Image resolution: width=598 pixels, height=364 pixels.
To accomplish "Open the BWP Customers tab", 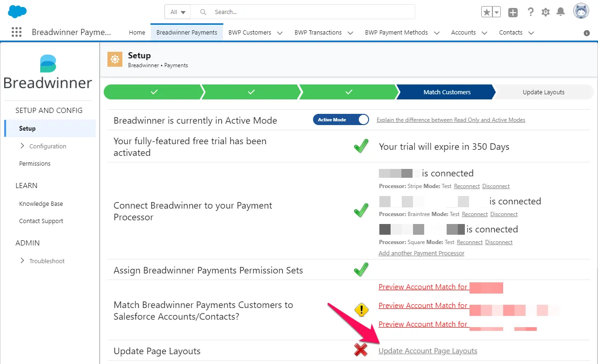I will coord(250,33).
